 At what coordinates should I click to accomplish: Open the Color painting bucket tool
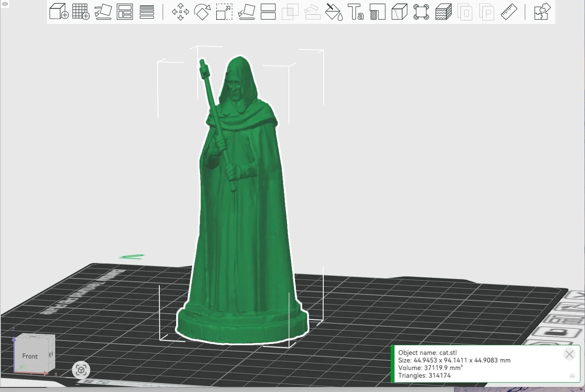point(334,12)
